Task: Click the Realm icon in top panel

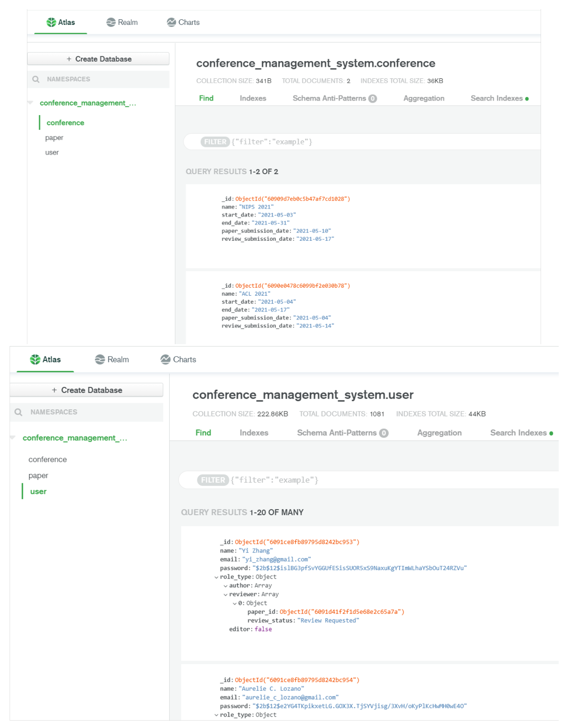Action: [x=111, y=22]
